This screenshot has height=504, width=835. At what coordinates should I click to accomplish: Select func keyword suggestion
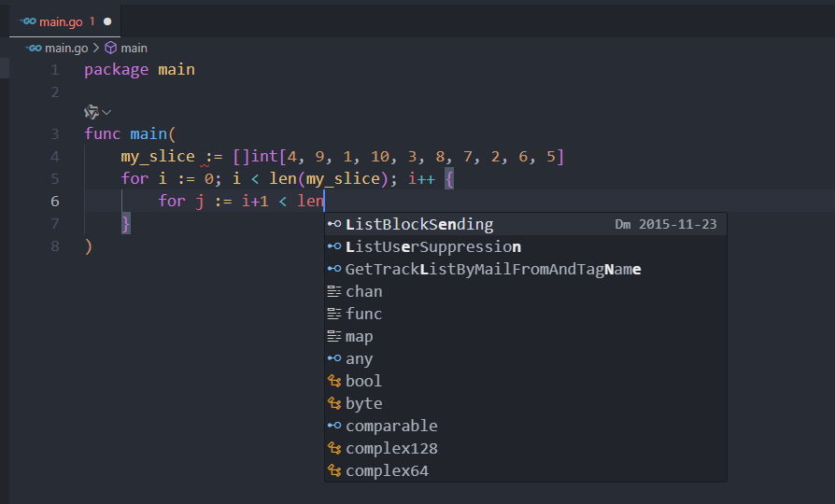click(526, 314)
